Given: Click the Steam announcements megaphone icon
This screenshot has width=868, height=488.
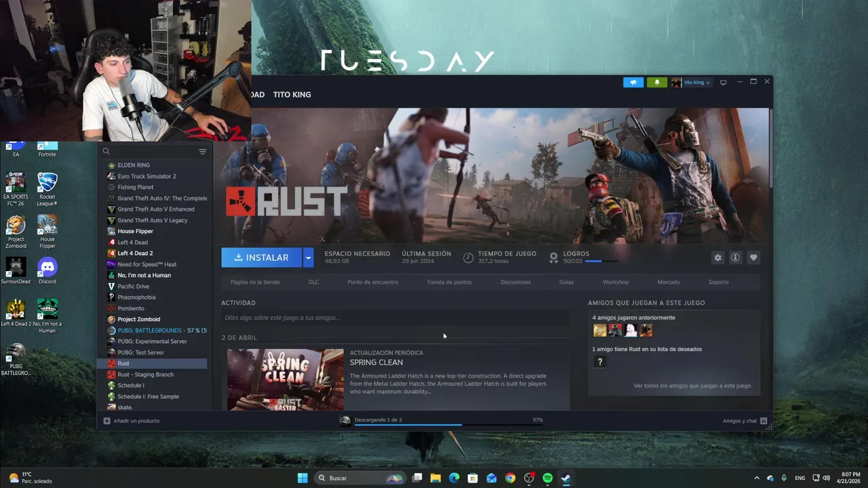Looking at the screenshot, I should coord(633,82).
